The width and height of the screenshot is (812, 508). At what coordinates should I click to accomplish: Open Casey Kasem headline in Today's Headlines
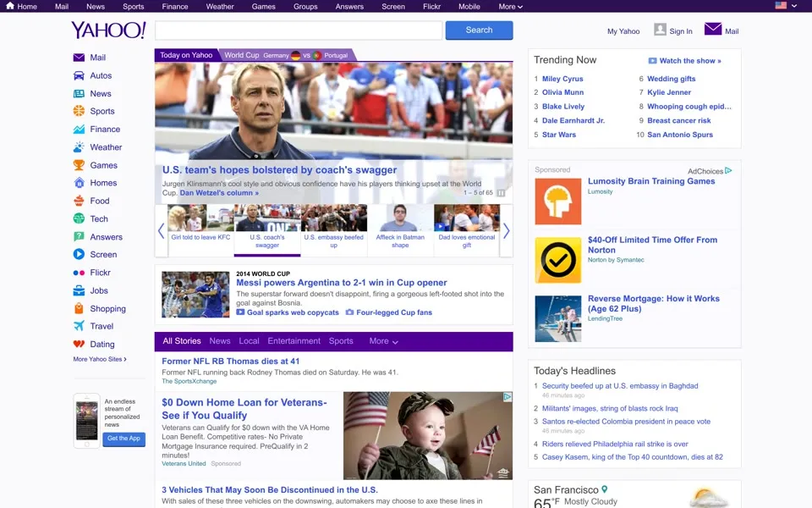pos(633,457)
